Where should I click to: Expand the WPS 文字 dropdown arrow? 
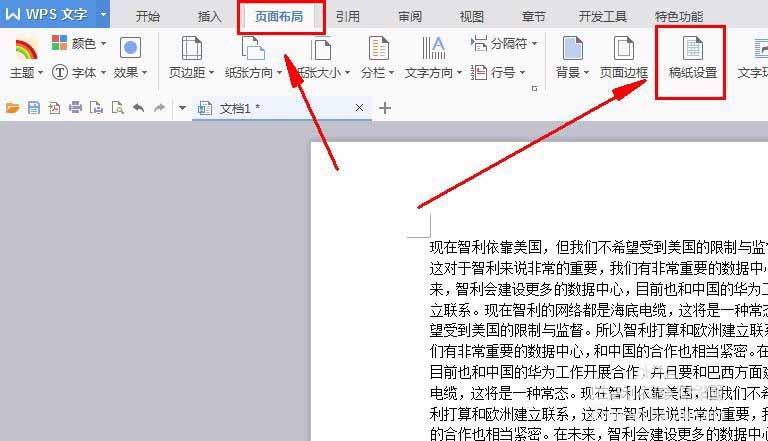pos(103,14)
